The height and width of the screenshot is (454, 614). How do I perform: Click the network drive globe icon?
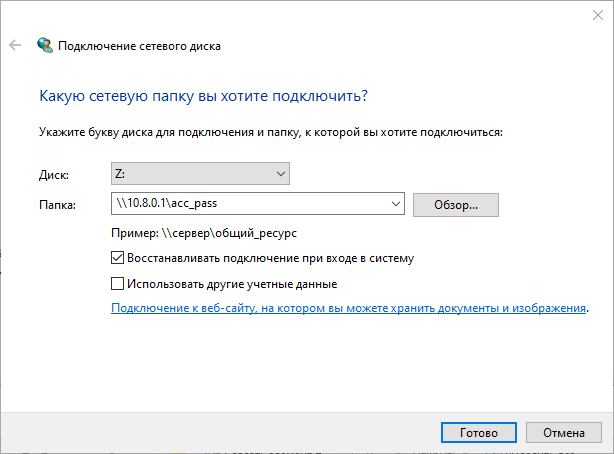pos(45,45)
